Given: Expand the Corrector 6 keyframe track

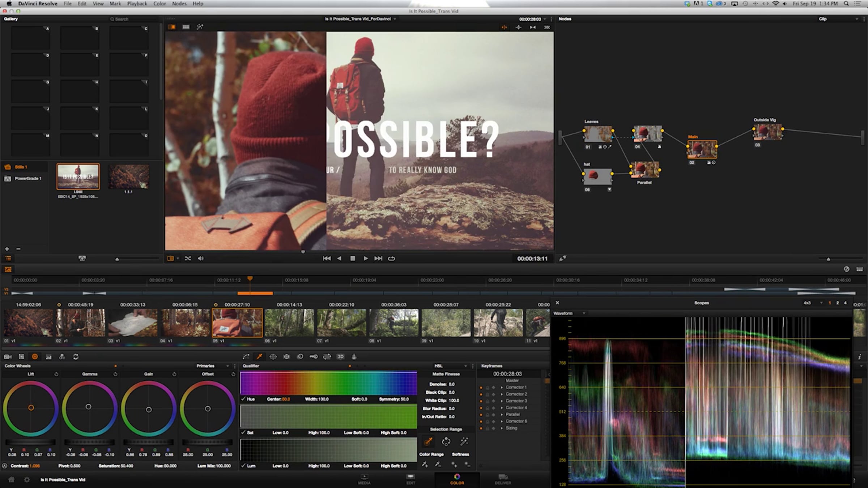Looking at the screenshot, I should pos(502,421).
